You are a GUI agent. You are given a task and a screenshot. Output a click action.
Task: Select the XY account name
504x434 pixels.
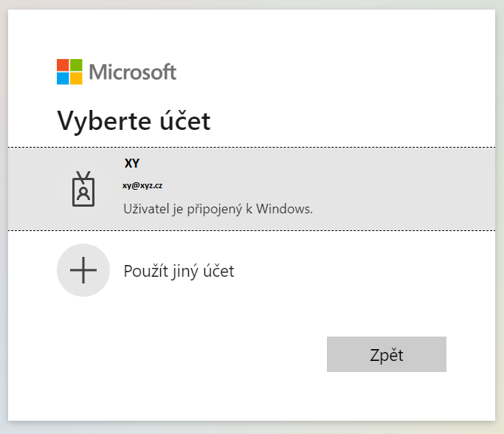(132, 163)
